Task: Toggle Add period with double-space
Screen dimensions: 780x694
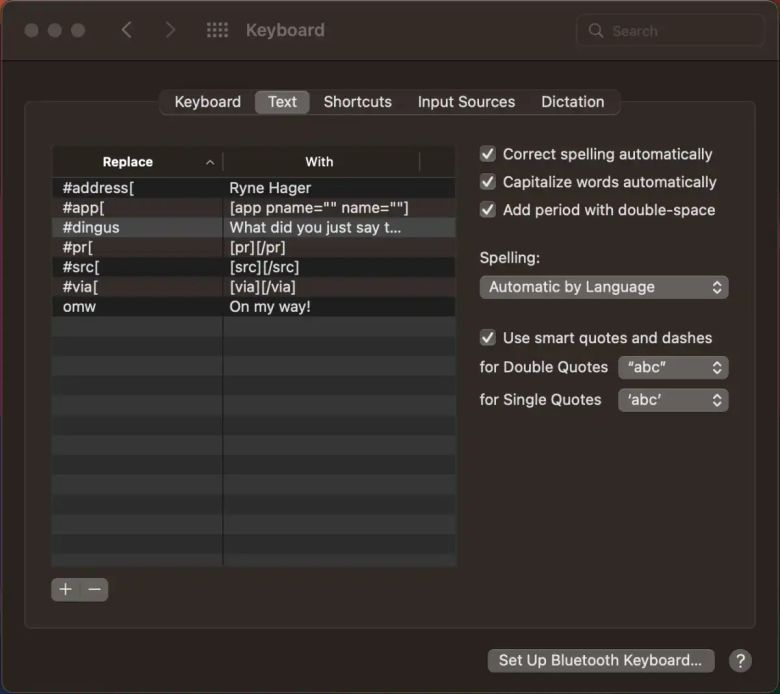Action: tap(488, 210)
